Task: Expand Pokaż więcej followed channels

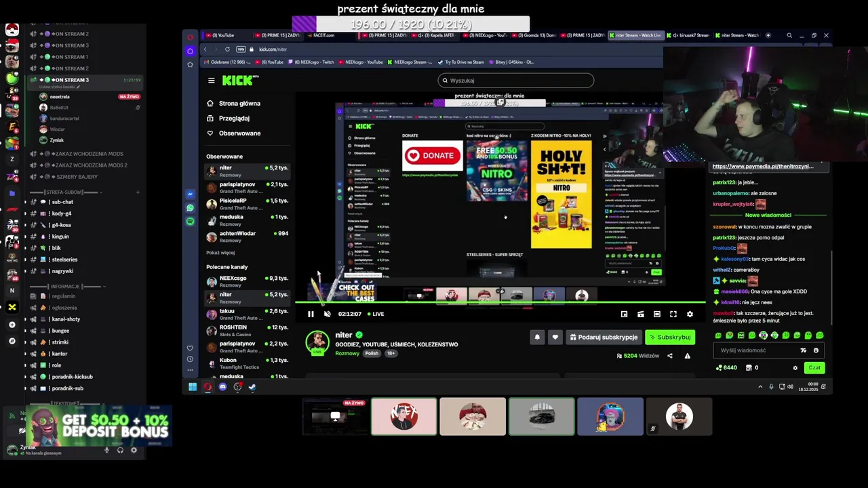Action: (220, 253)
